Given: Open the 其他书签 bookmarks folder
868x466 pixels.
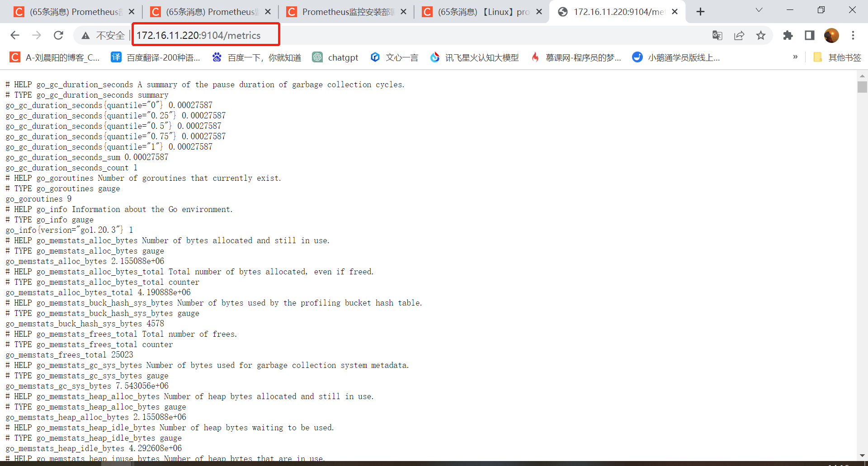Looking at the screenshot, I should 837,57.
